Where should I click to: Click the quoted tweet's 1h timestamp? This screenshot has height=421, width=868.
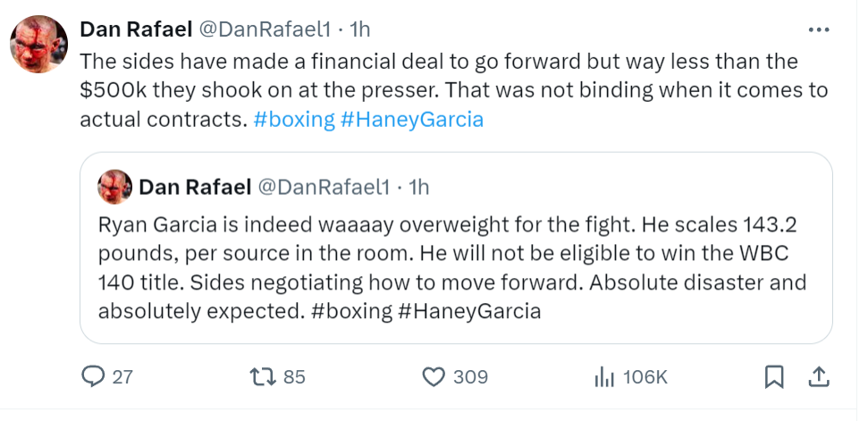[418, 187]
